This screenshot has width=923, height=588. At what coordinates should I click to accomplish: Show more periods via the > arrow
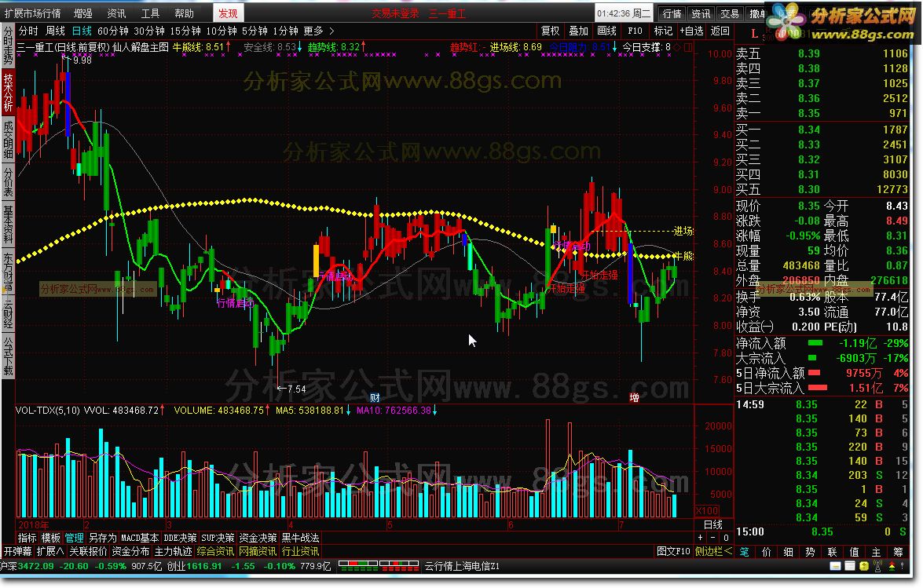(332, 31)
